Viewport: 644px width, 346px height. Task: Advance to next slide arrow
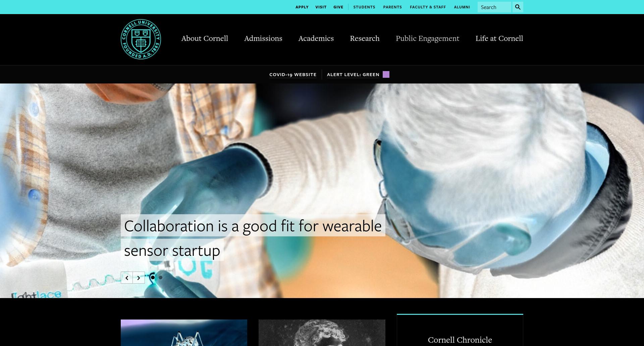(139, 278)
